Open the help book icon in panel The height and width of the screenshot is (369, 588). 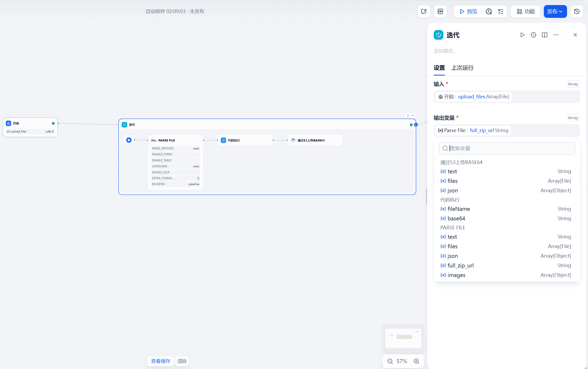(544, 35)
